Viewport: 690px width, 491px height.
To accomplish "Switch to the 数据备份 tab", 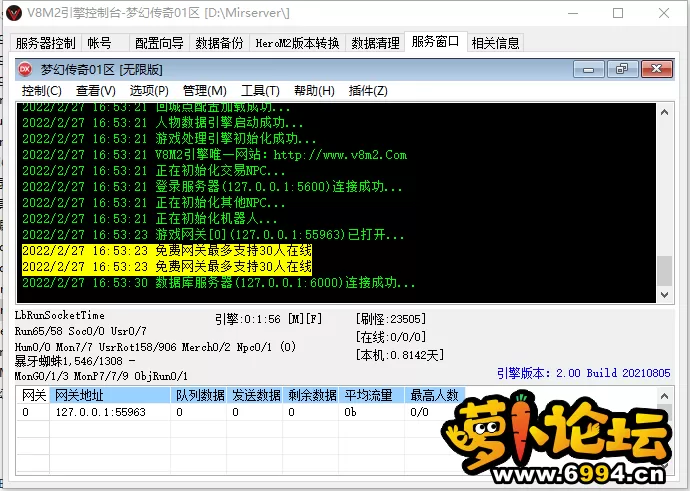I will [219, 43].
